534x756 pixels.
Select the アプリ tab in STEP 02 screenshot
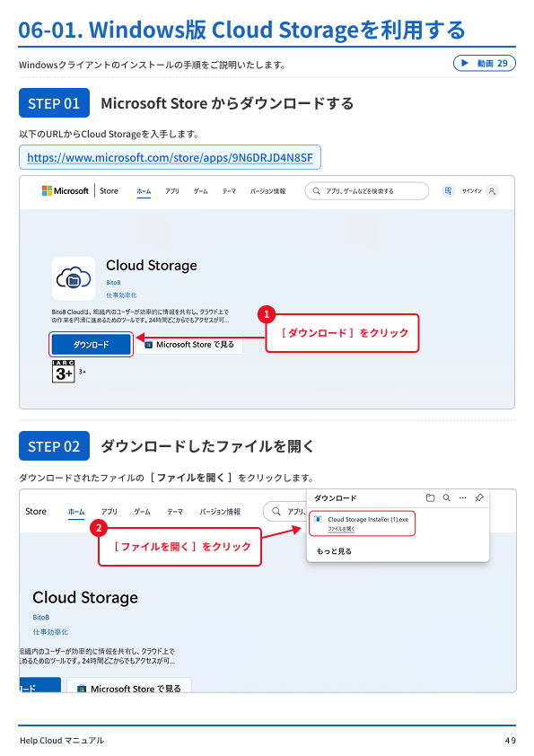(x=109, y=512)
